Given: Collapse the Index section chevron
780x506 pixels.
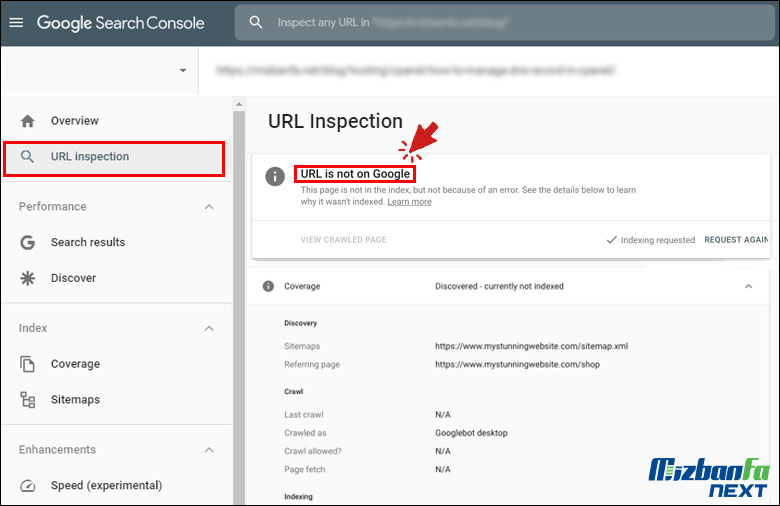Looking at the screenshot, I should 209,328.
